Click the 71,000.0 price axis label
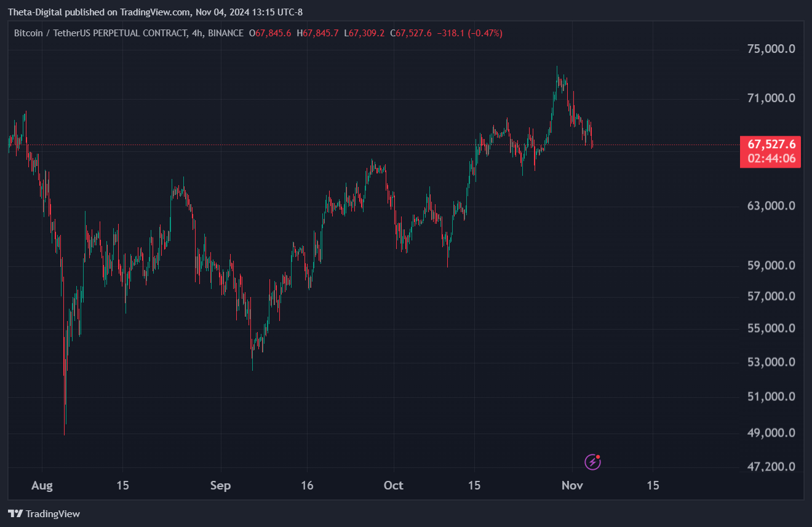Screen dimensions: 812x527 click(x=770, y=98)
